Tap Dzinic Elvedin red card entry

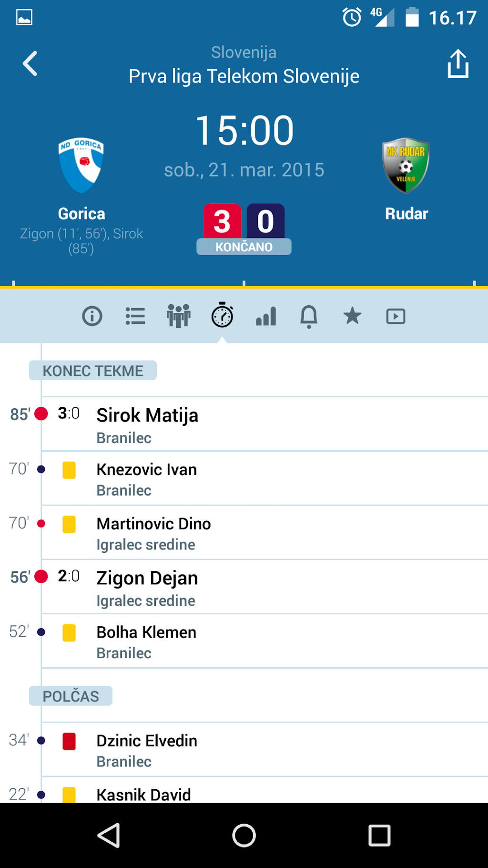(147, 750)
